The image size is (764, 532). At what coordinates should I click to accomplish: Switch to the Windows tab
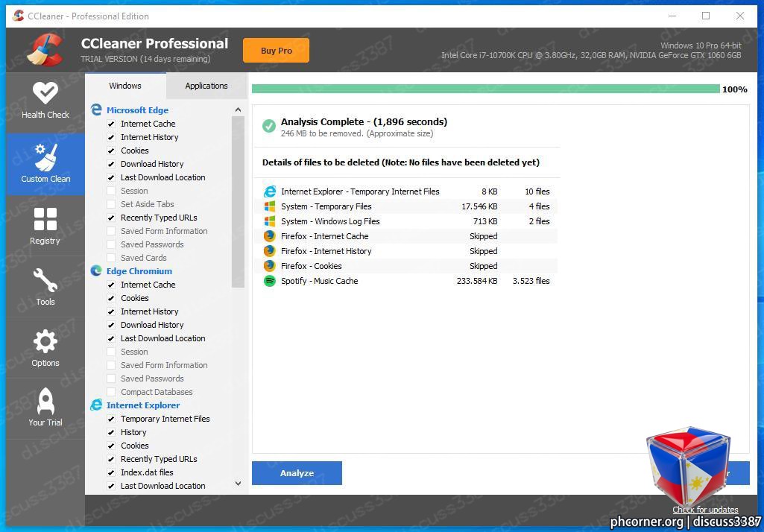[x=125, y=86]
